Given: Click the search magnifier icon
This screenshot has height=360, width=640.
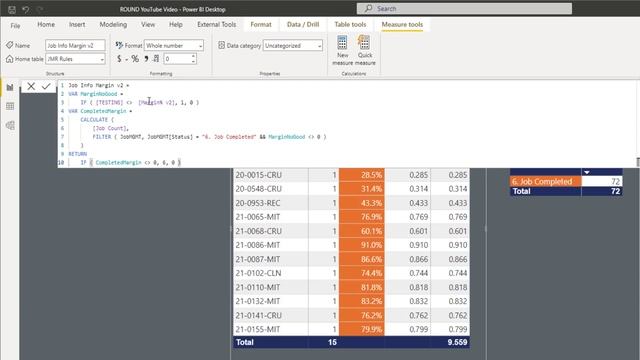Looking at the screenshot, I should click(x=369, y=9).
